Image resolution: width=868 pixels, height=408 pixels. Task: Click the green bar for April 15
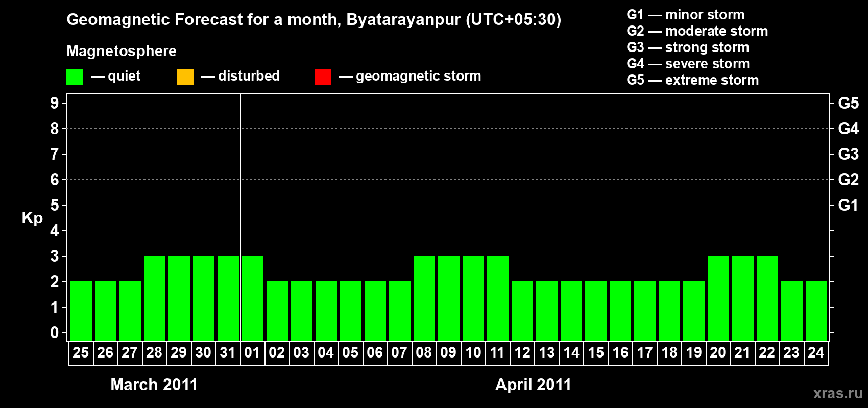coord(596,311)
